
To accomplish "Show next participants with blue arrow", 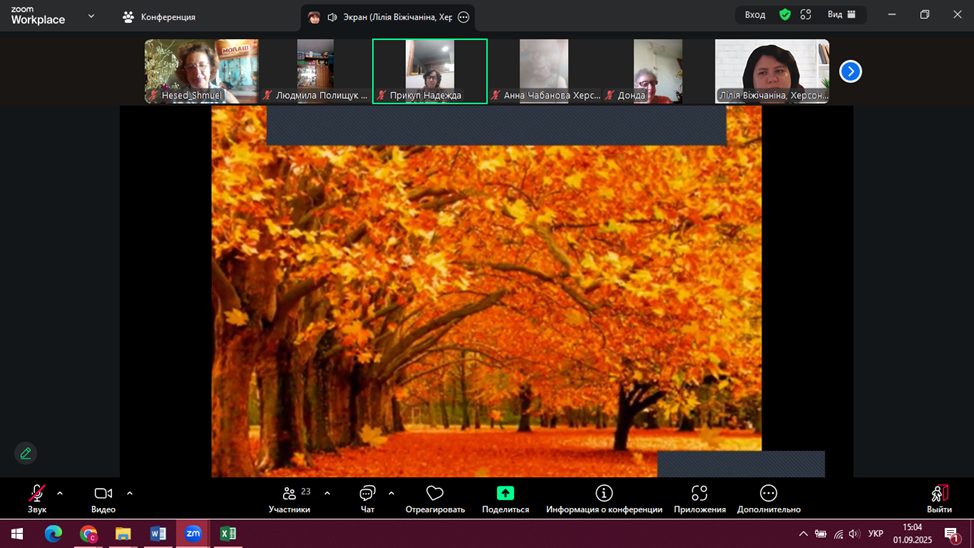I will click(x=850, y=71).
